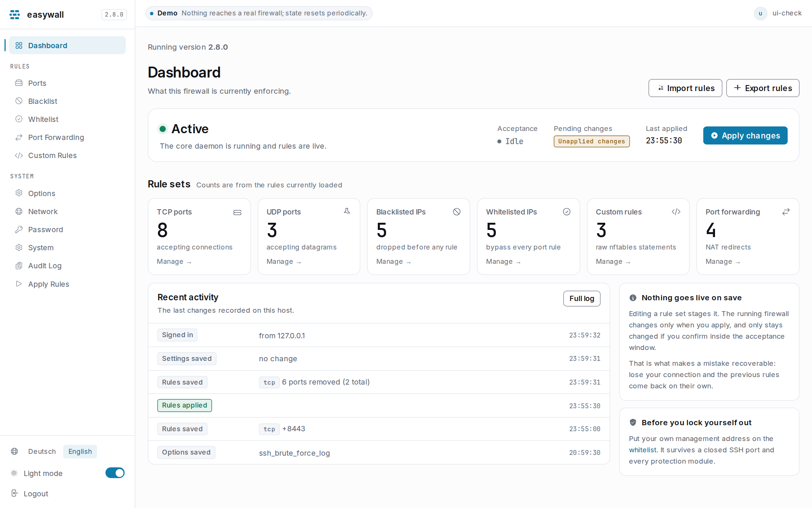The image size is (812, 508).
Task: Go to the Blacklist page
Action: click(x=67, y=101)
